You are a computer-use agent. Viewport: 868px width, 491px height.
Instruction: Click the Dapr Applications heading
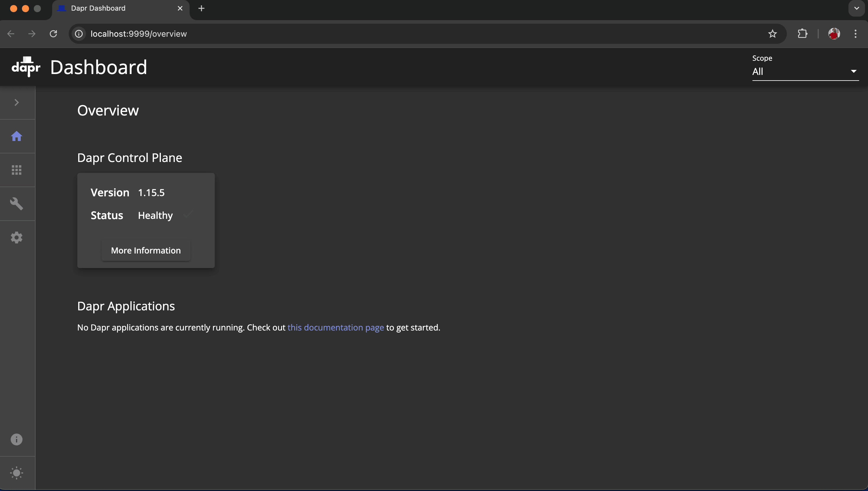pyautogui.click(x=126, y=306)
